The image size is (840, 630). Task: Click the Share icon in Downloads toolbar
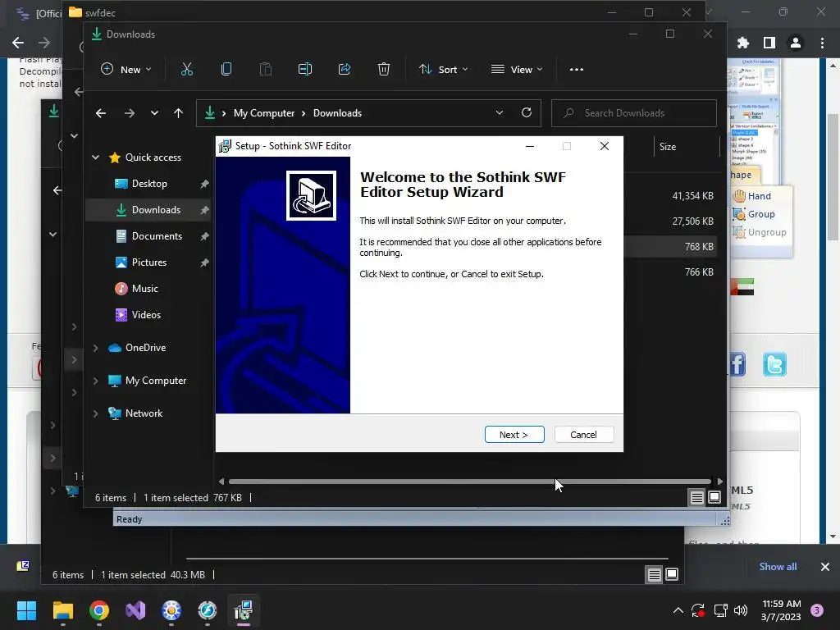click(345, 69)
